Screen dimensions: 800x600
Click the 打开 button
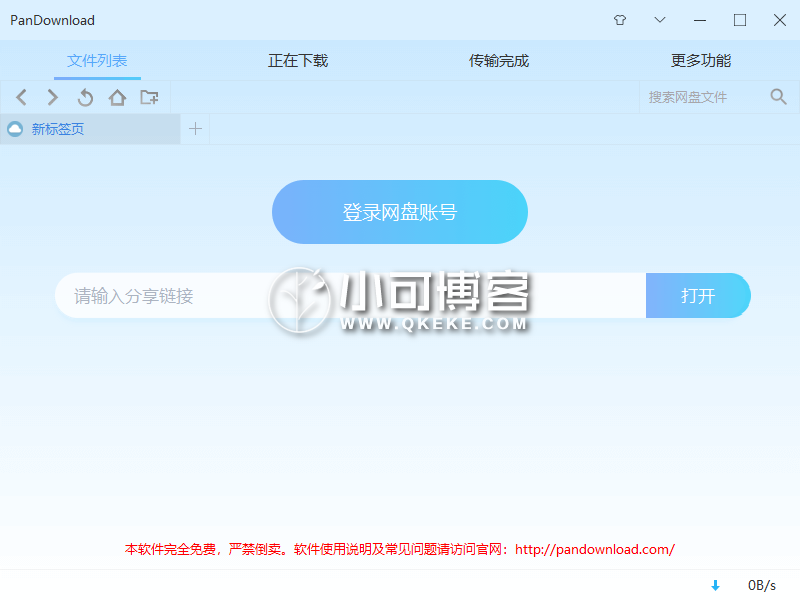[698, 295]
